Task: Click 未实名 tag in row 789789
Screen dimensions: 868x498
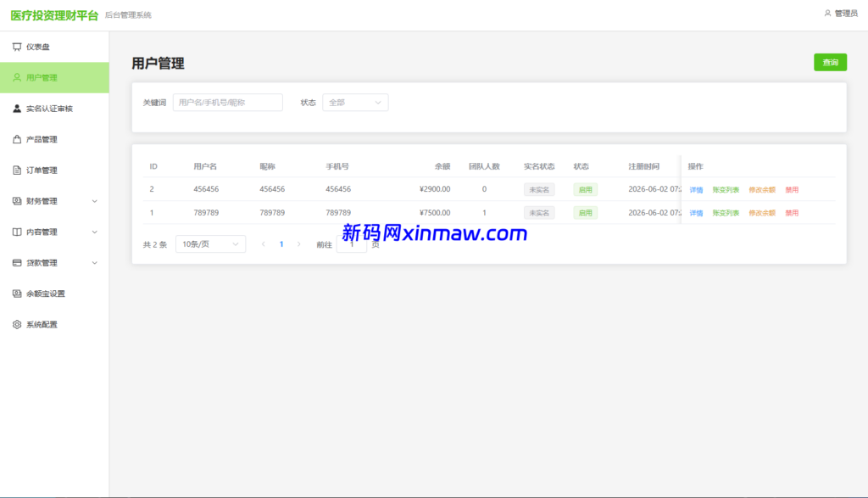Action: click(539, 213)
